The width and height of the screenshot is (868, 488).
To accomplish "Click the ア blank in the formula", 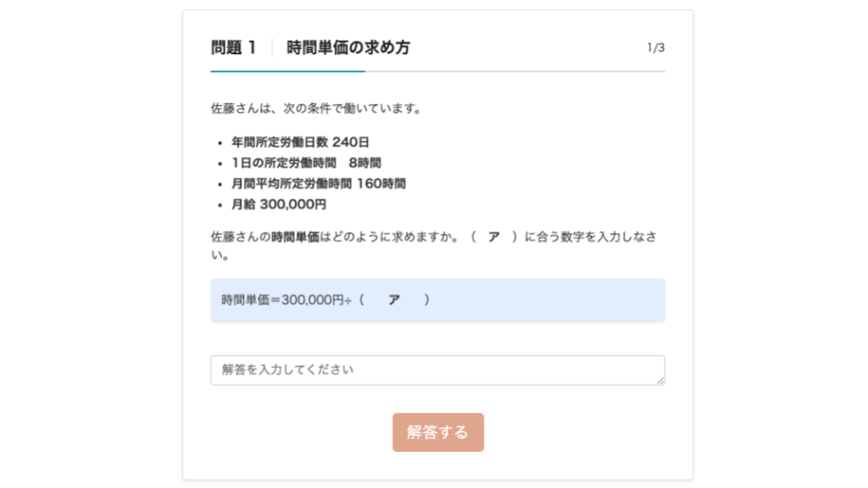I will (x=393, y=300).
